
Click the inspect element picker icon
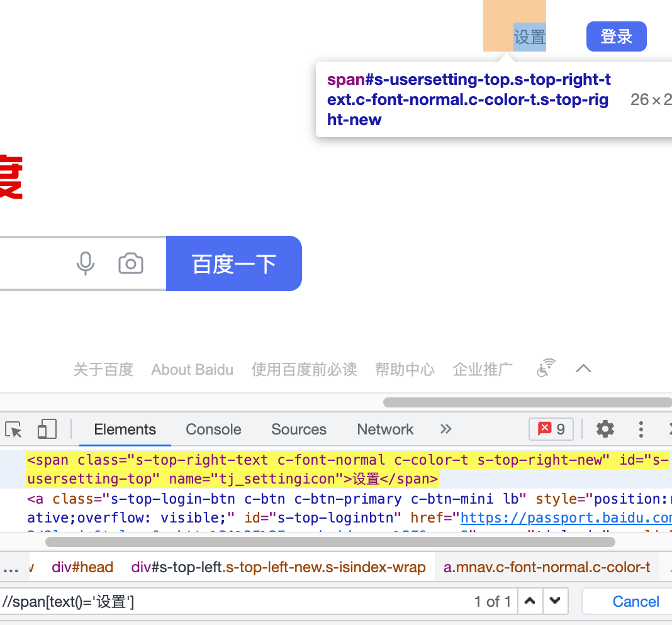(14, 429)
